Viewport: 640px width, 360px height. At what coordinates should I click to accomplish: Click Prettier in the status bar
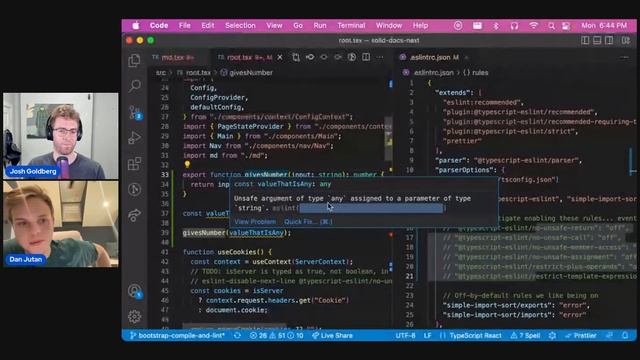(x=581, y=336)
